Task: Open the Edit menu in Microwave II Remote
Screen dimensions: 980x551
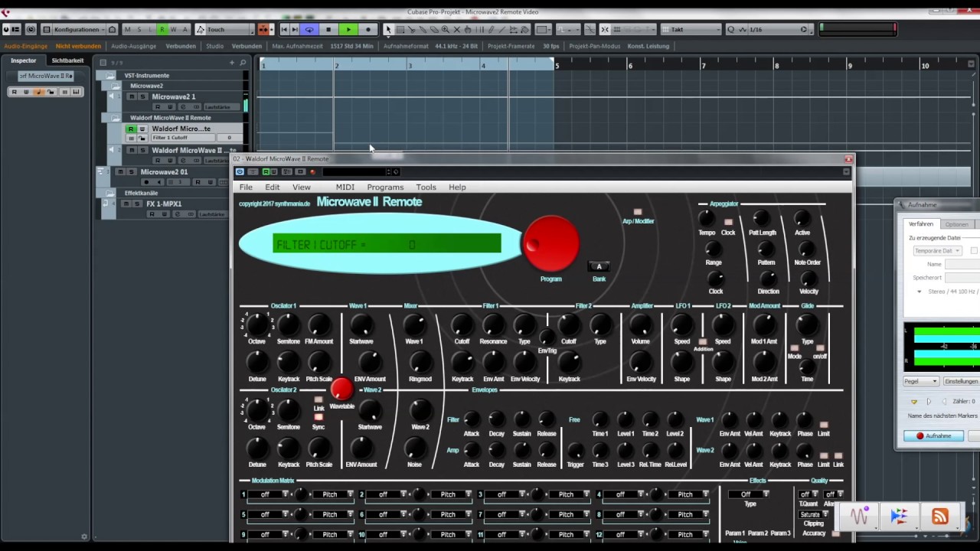Action: 272,187
